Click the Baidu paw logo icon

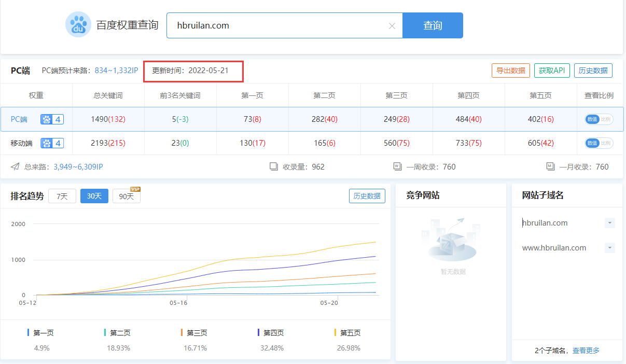(x=78, y=24)
